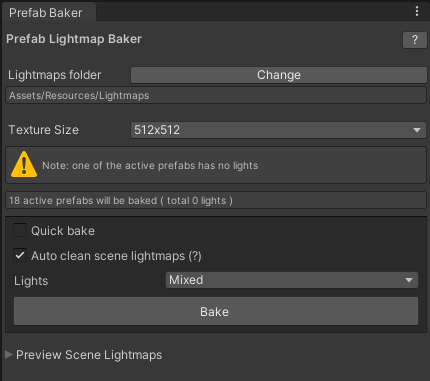Open the panel's three-dot options menu

(417, 11)
